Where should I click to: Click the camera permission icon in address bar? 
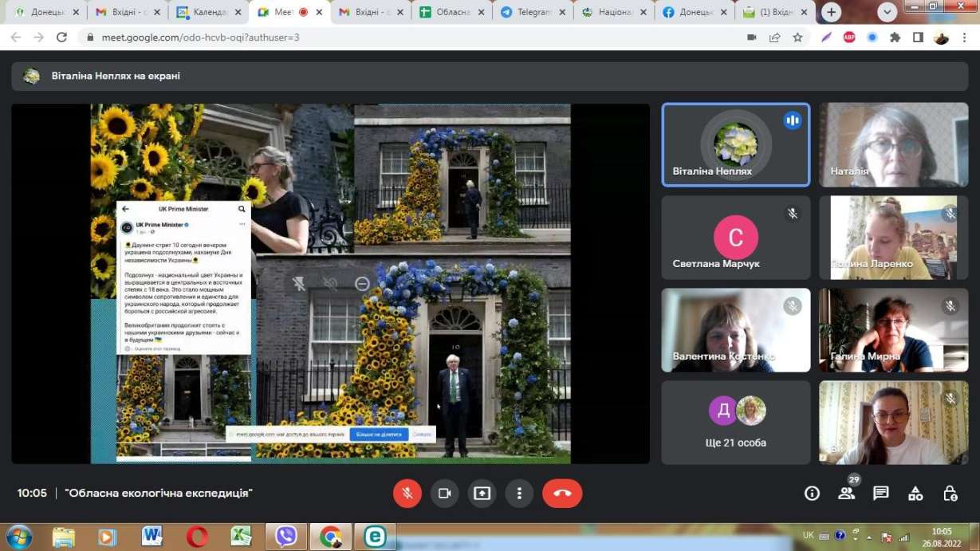751,37
